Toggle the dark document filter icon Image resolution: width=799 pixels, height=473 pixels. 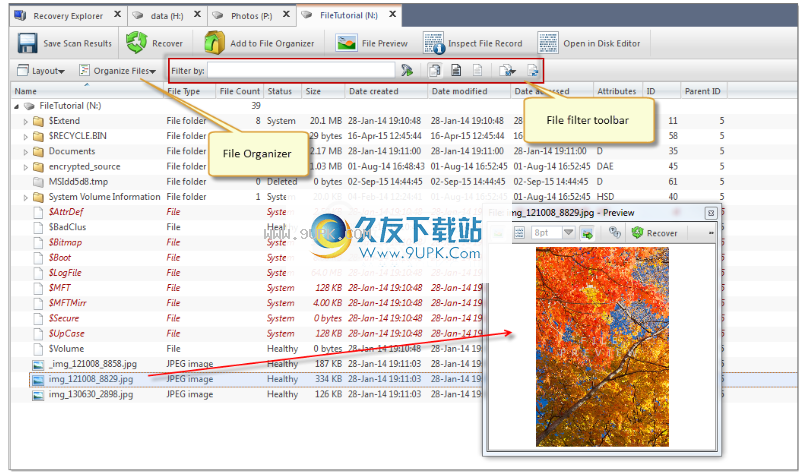click(x=456, y=70)
